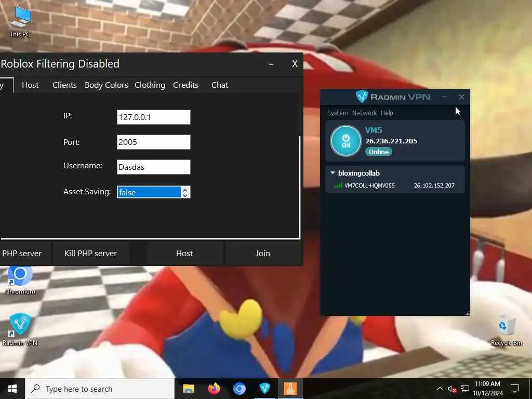
Task: Click the IP field containing 127.0.0.1
Action: [x=154, y=117]
